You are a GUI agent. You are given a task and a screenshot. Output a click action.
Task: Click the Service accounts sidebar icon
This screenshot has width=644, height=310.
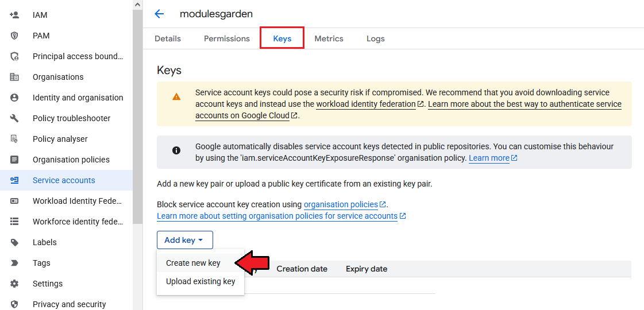click(14, 180)
